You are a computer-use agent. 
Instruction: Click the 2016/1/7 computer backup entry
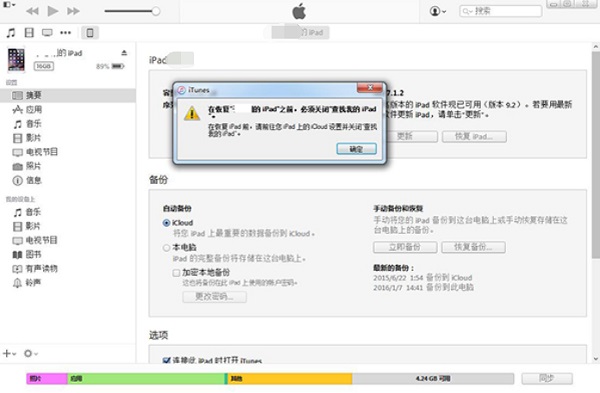[423, 287]
